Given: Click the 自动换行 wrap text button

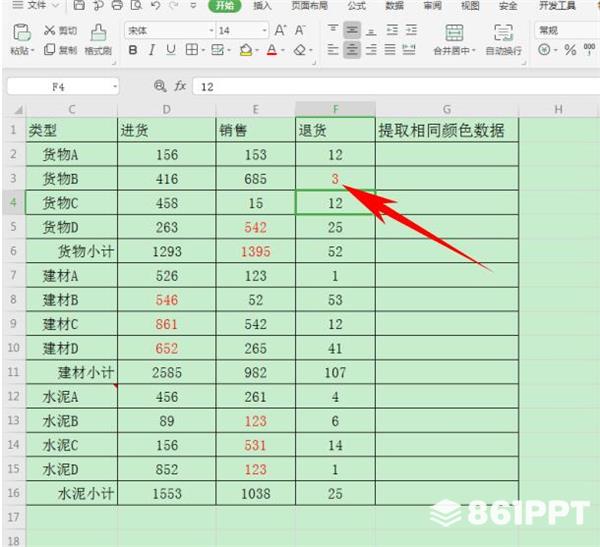Looking at the screenshot, I should point(503,39).
